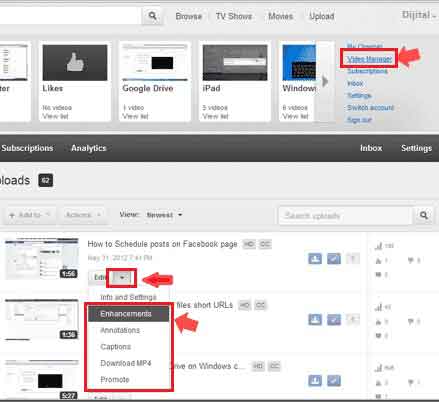Click Settings link in account menu

359,96
